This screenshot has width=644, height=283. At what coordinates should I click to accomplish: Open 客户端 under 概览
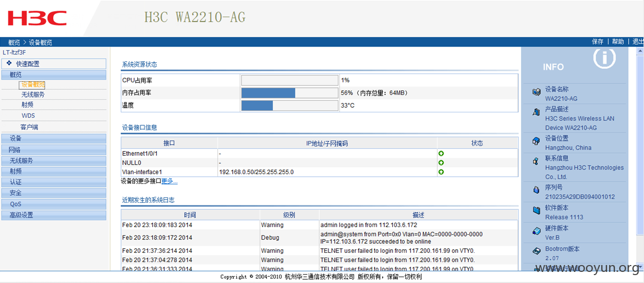(29, 127)
